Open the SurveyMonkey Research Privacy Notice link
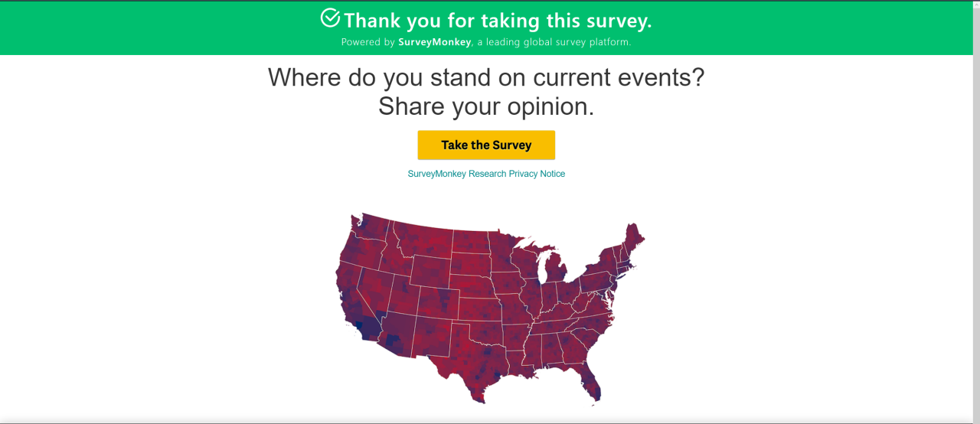Image resolution: width=980 pixels, height=424 pixels. (x=486, y=174)
